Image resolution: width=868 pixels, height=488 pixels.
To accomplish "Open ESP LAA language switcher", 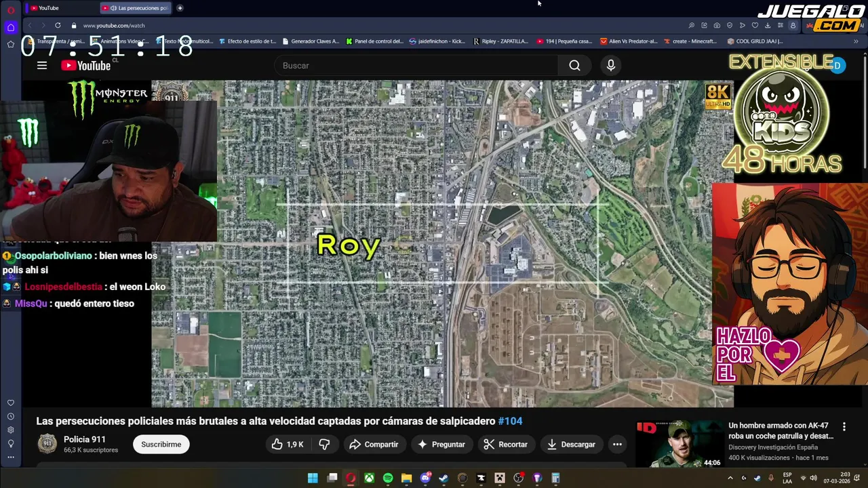I will (787, 478).
